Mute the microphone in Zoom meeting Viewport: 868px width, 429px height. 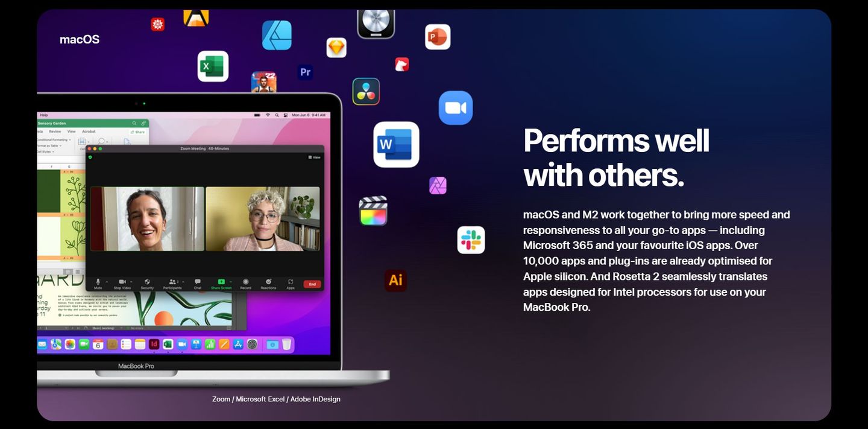[x=98, y=282]
